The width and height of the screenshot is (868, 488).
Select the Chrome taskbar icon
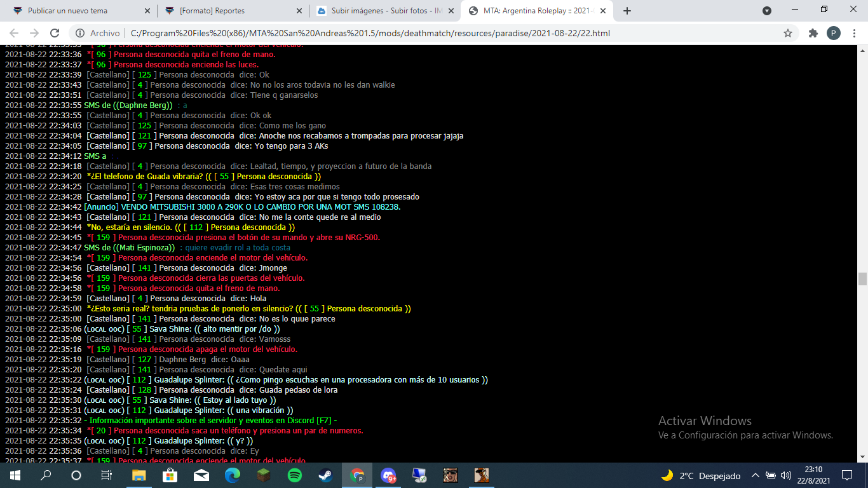coord(357,475)
